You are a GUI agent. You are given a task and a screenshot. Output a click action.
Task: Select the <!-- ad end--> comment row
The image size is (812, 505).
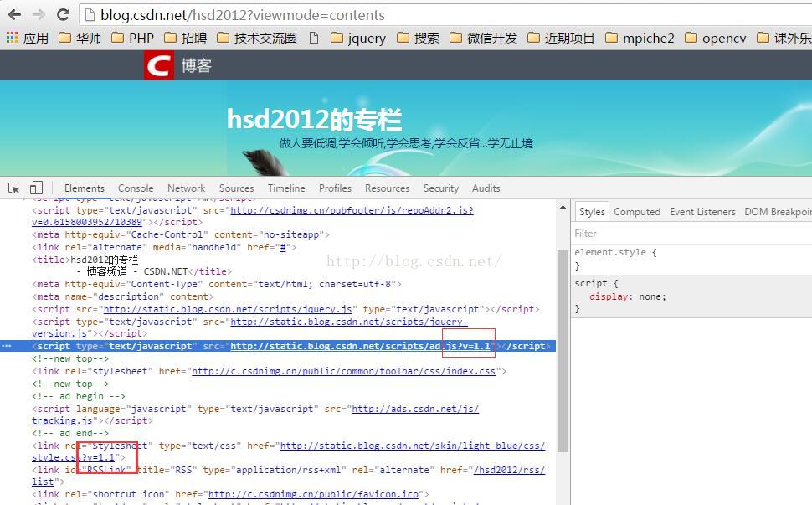point(70,433)
